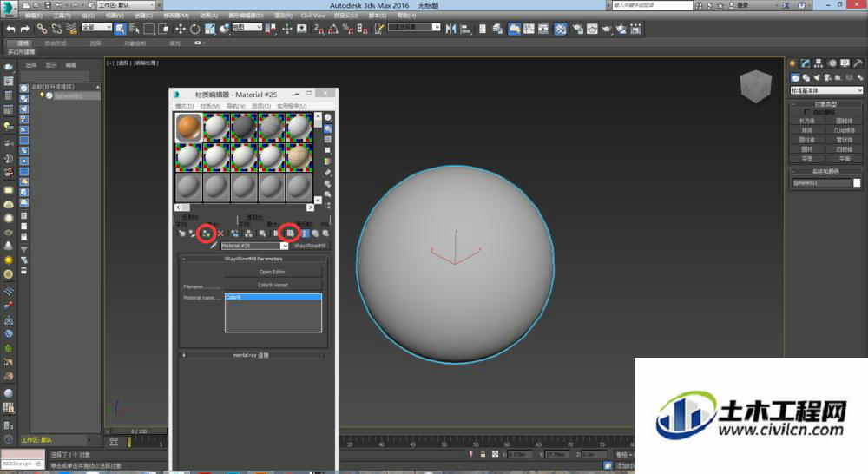The height and width of the screenshot is (474, 868).
Task: Collapse the Object Type rollout
Action: pos(825,104)
